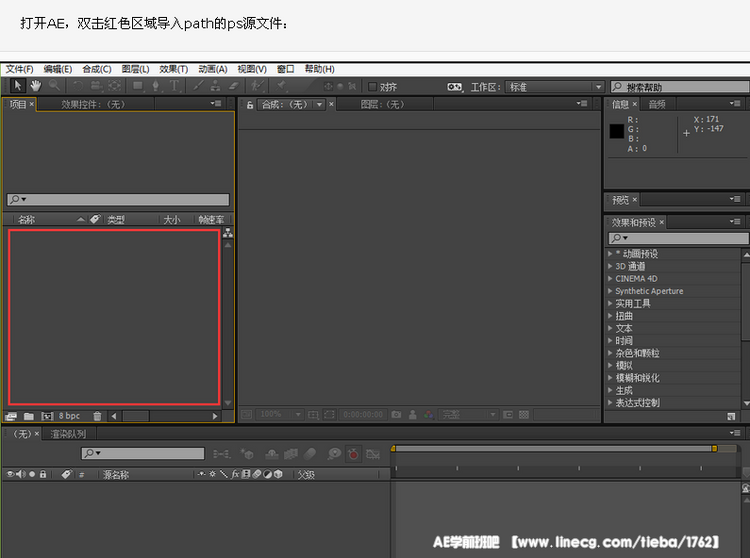Open the 效果(T) menu
Viewport: 750px width, 558px height.
pyautogui.click(x=174, y=69)
